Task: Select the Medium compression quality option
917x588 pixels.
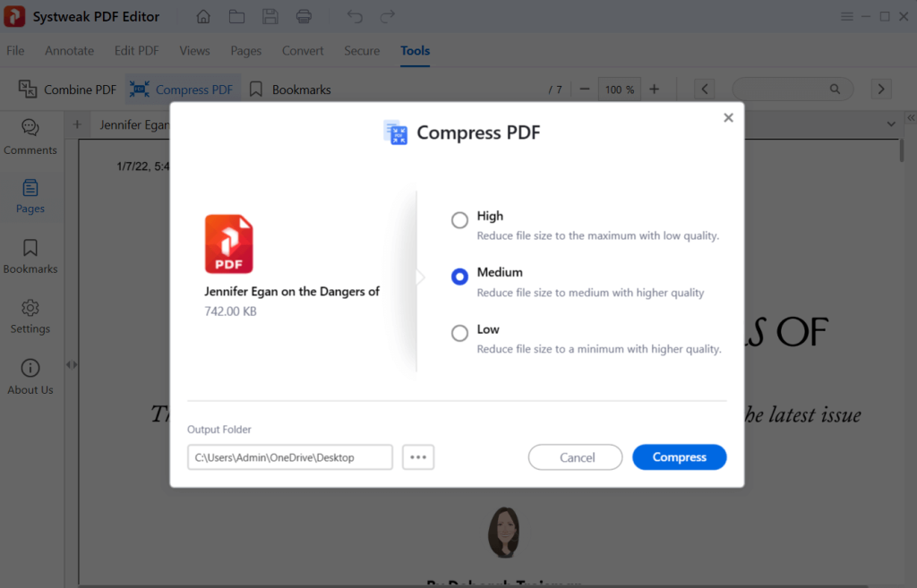Action: tap(459, 277)
